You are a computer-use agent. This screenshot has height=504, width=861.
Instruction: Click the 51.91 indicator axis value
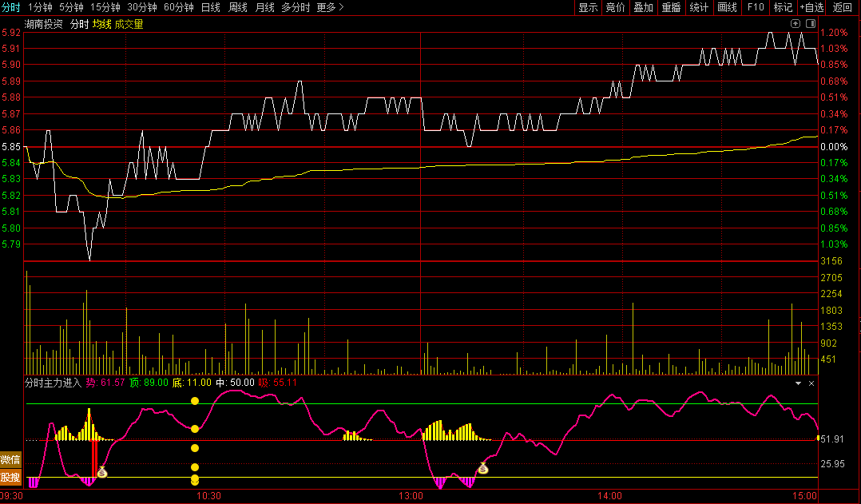click(x=833, y=439)
